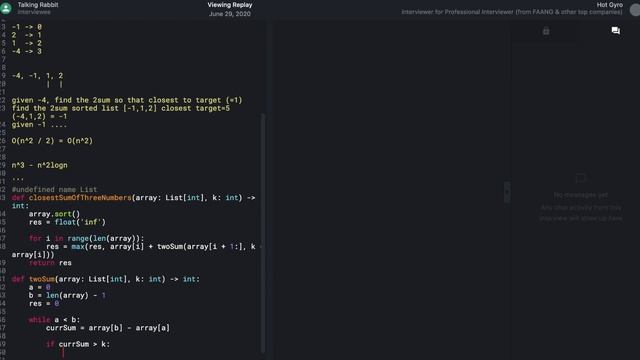Click the "res = float('inf')" line
This screenshot has height=360, width=640.
(x=67, y=222)
